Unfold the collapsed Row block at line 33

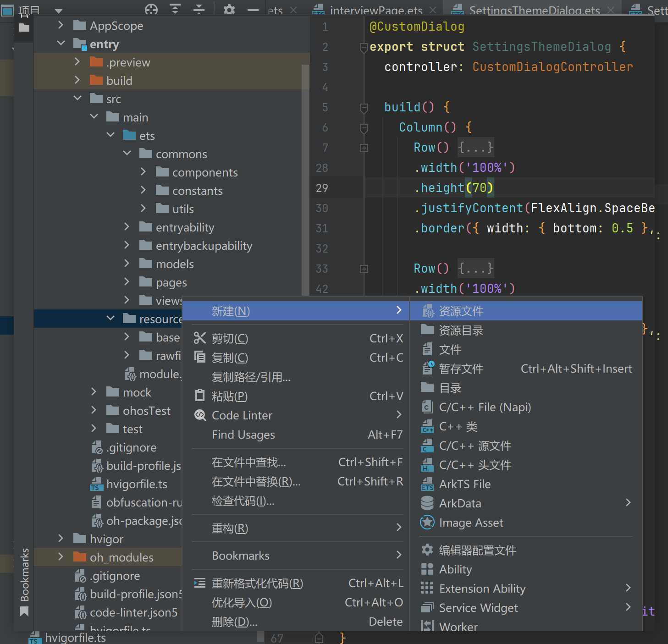tap(364, 269)
